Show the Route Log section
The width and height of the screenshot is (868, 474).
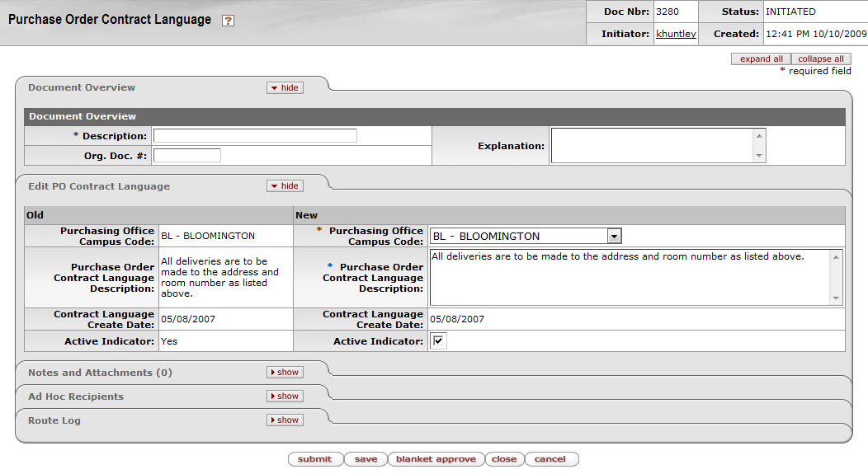click(285, 420)
